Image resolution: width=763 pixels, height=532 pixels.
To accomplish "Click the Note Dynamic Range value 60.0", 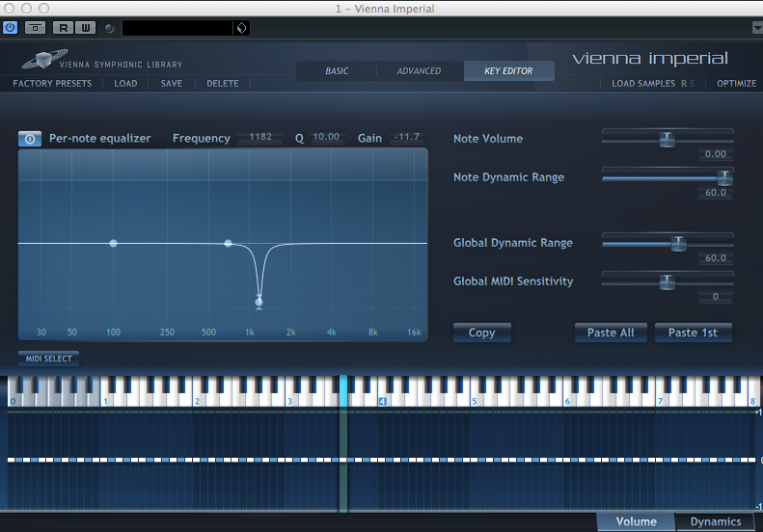I will (716, 193).
